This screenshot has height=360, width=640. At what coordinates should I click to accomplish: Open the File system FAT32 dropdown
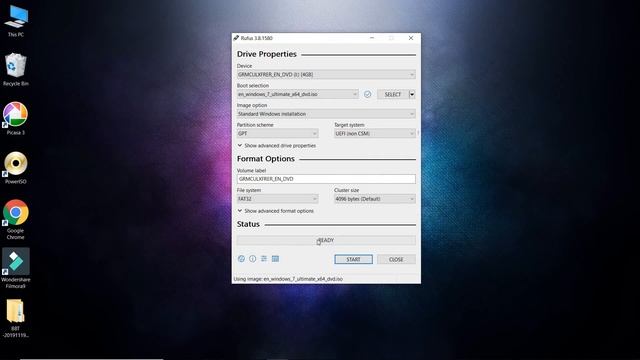[278, 199]
